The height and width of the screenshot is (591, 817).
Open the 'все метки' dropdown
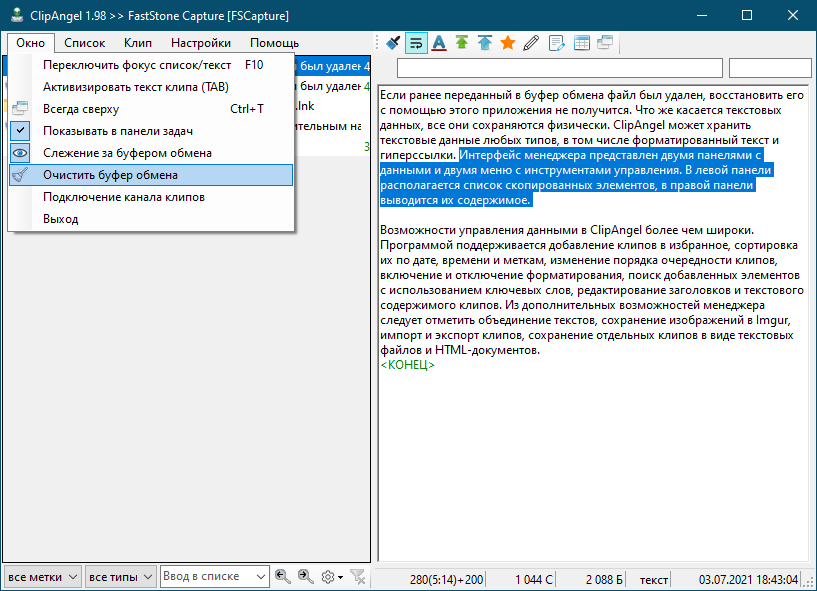[42, 577]
